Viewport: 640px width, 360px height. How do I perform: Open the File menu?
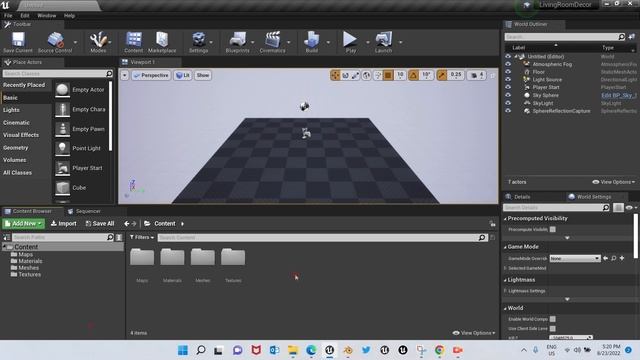click(x=8, y=16)
